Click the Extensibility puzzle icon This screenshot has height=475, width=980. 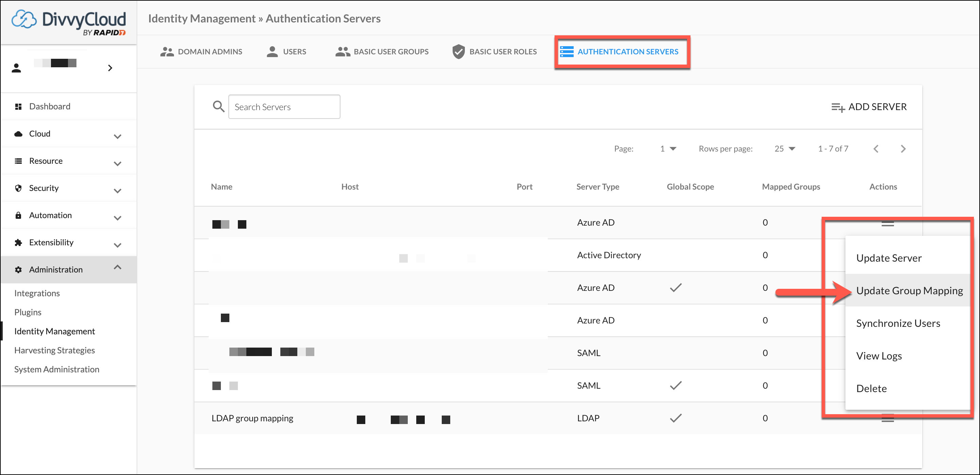click(x=18, y=243)
